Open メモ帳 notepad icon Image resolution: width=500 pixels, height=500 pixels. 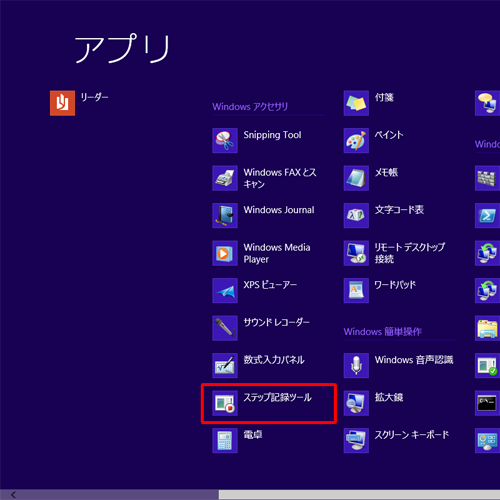[356, 178]
